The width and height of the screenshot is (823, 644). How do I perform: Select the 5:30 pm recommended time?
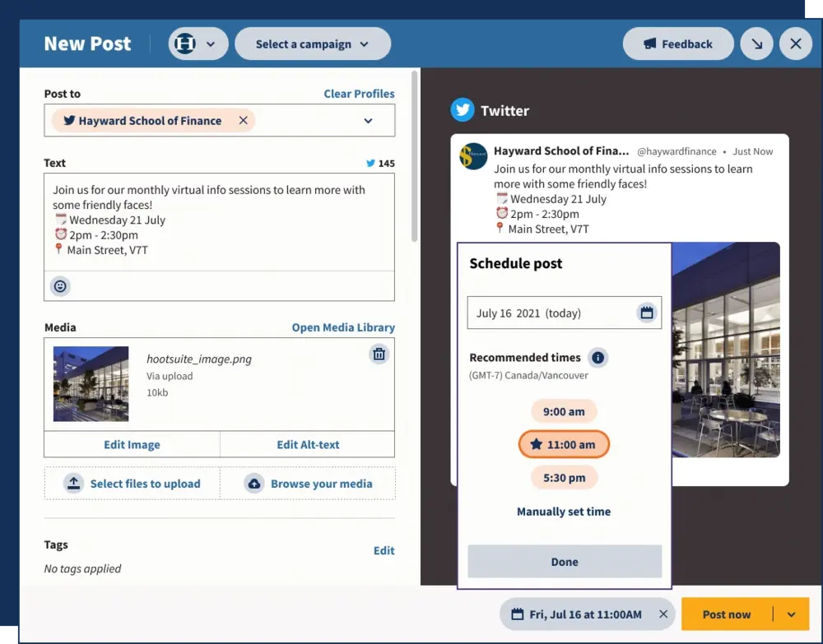(564, 477)
